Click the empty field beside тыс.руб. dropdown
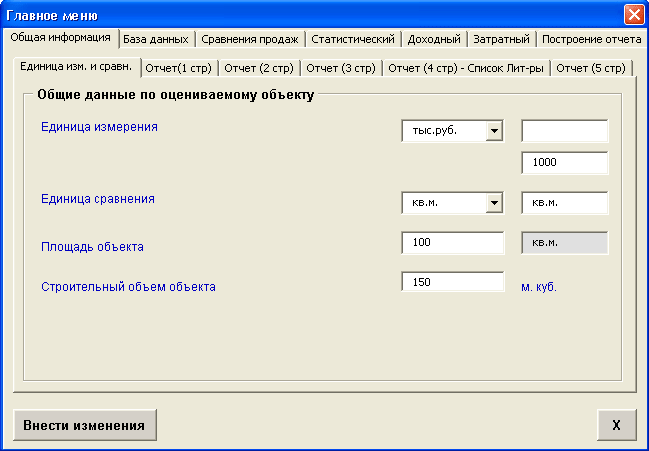This screenshot has height=451, width=649. 565,131
